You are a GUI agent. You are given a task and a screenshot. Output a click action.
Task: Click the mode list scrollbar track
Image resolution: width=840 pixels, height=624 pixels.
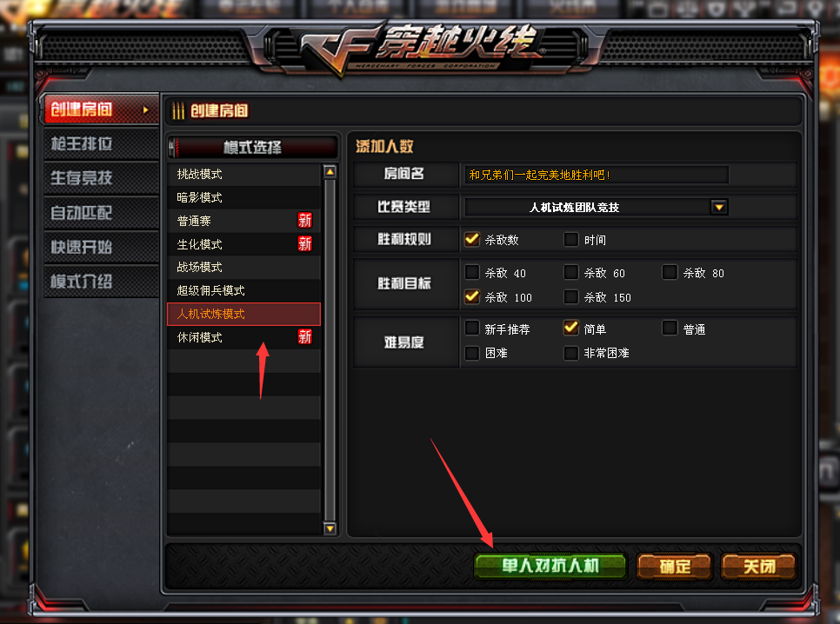pos(330,350)
